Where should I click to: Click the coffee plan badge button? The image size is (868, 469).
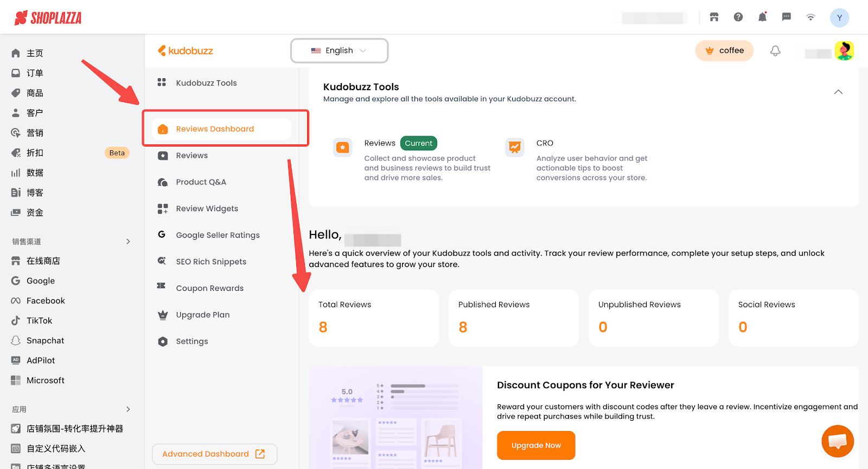724,51
